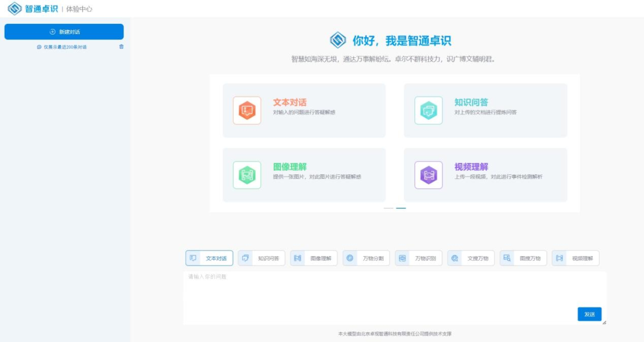644x342 pixels.
Task: Start a new chat with 新建对话 button
Action: [x=64, y=32]
